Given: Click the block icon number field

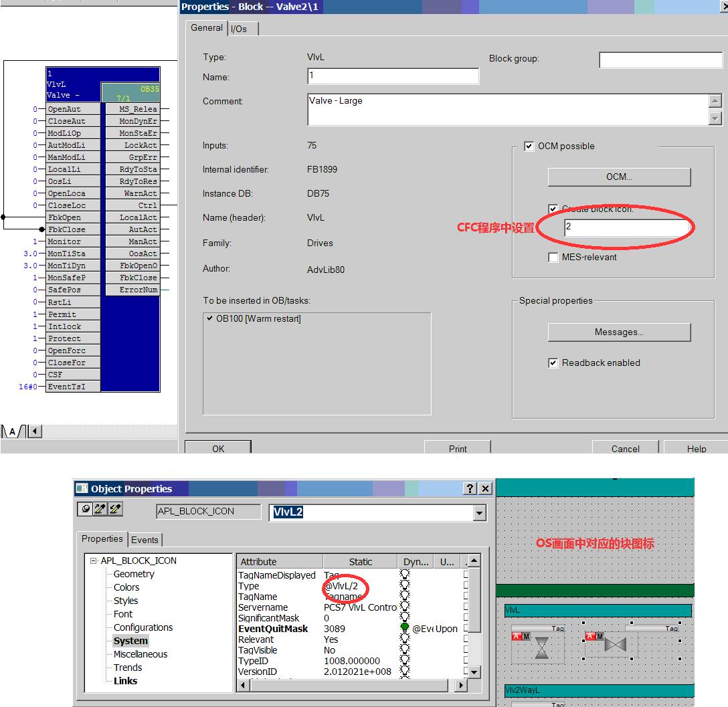Looking at the screenshot, I should [x=627, y=227].
